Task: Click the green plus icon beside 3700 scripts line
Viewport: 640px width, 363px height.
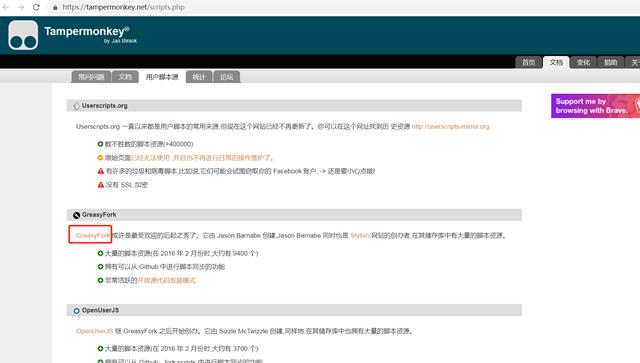Action: [100, 348]
